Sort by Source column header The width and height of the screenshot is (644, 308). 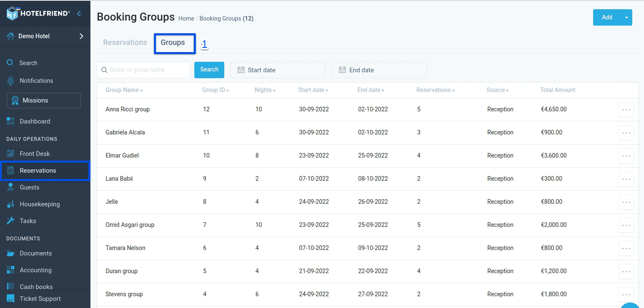497,90
